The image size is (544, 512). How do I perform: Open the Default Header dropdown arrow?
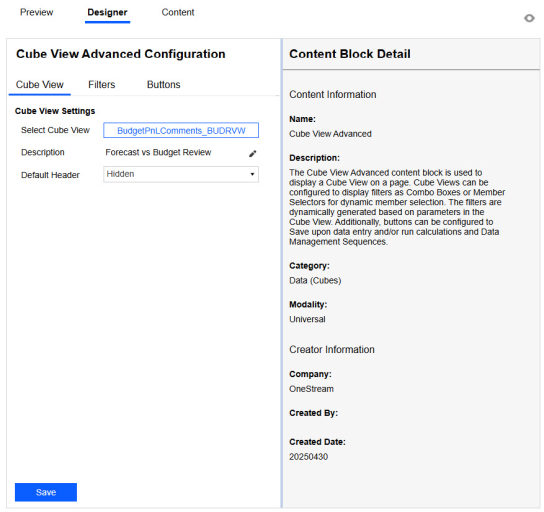pyautogui.click(x=252, y=174)
